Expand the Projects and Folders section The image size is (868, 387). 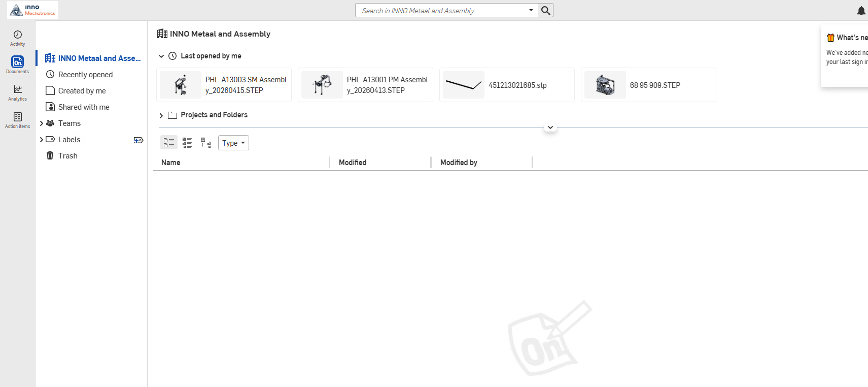(161, 115)
